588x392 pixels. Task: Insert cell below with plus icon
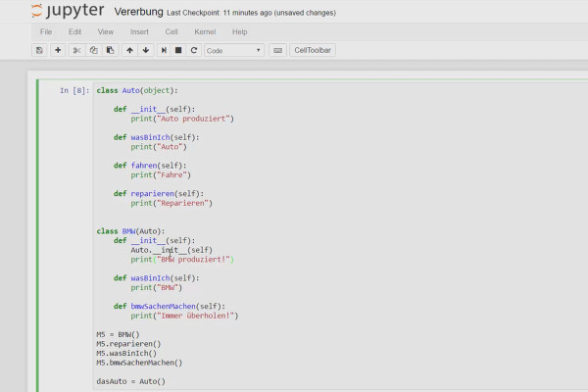point(58,50)
